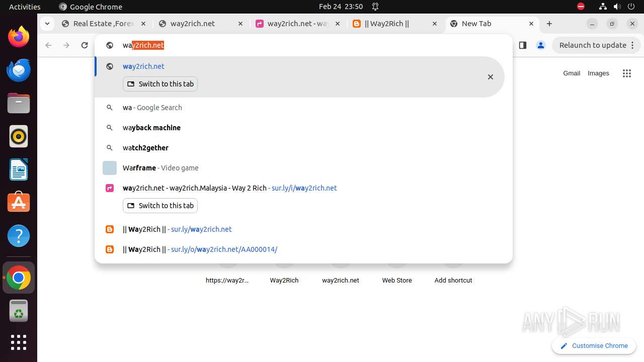Reload the page with refresh icon

(85, 45)
